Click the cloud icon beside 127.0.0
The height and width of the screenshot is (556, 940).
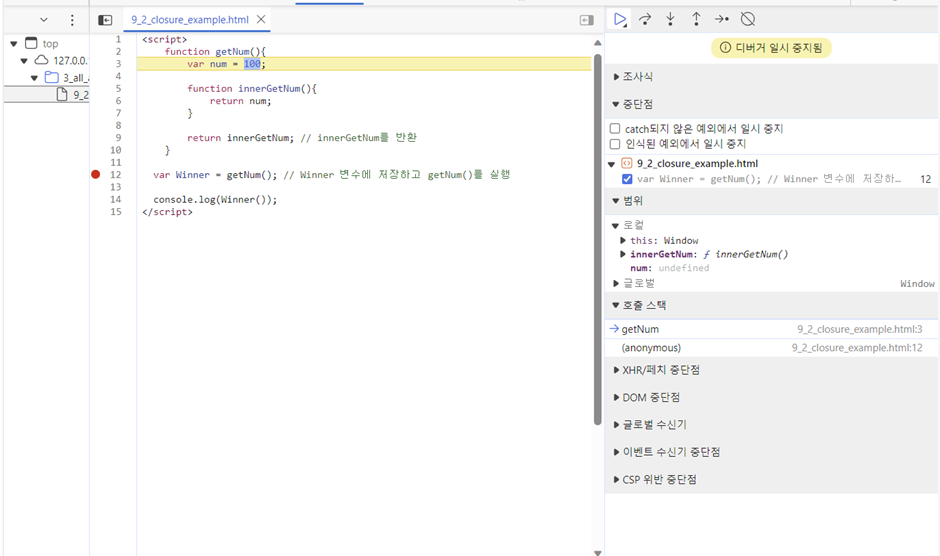click(41, 60)
